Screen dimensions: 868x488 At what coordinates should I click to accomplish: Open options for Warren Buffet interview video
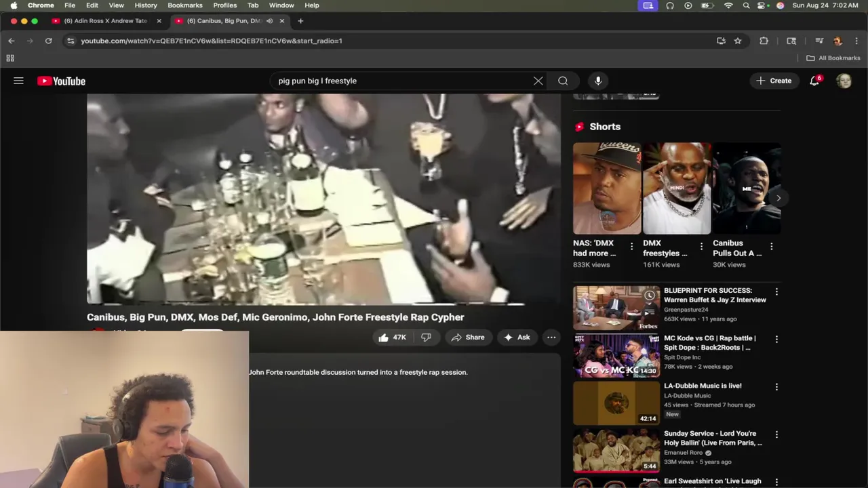[x=776, y=291]
